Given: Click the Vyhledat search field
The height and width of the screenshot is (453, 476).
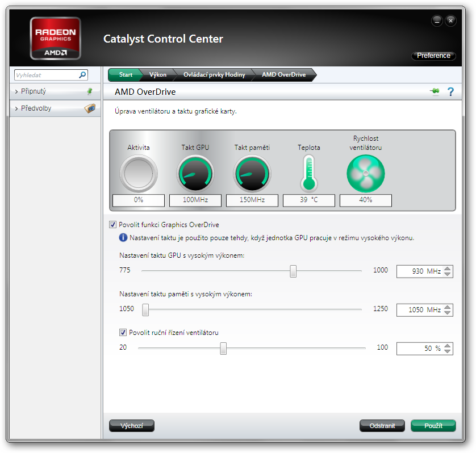Looking at the screenshot, I should (45, 75).
